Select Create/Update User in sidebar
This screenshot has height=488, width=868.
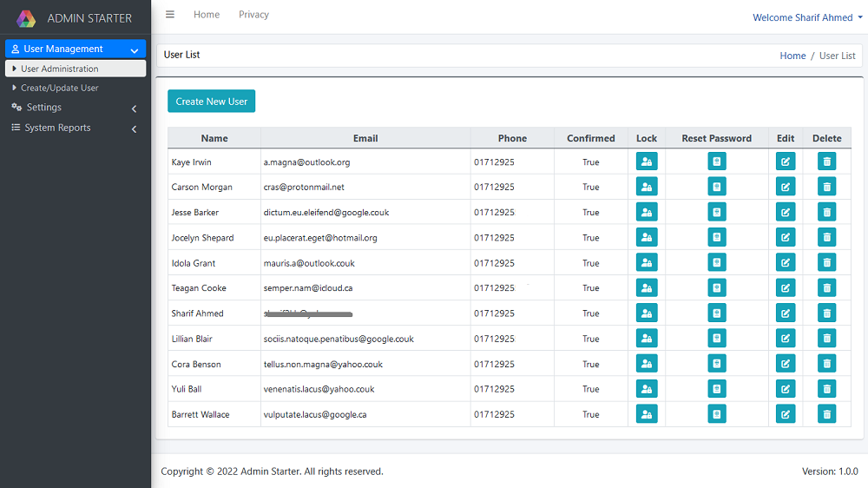(59, 88)
